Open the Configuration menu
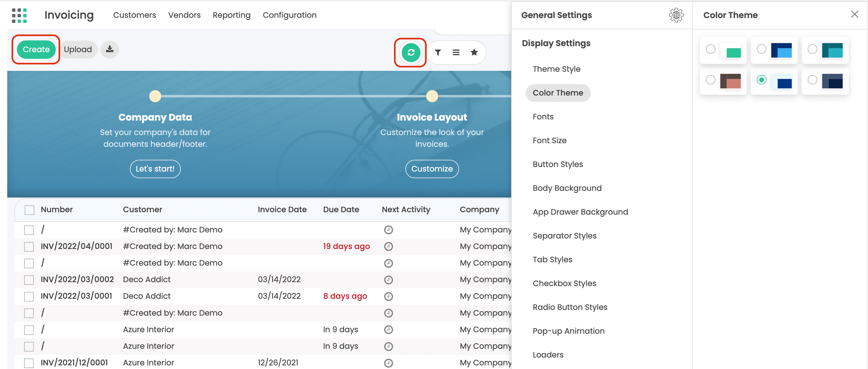 [x=289, y=15]
